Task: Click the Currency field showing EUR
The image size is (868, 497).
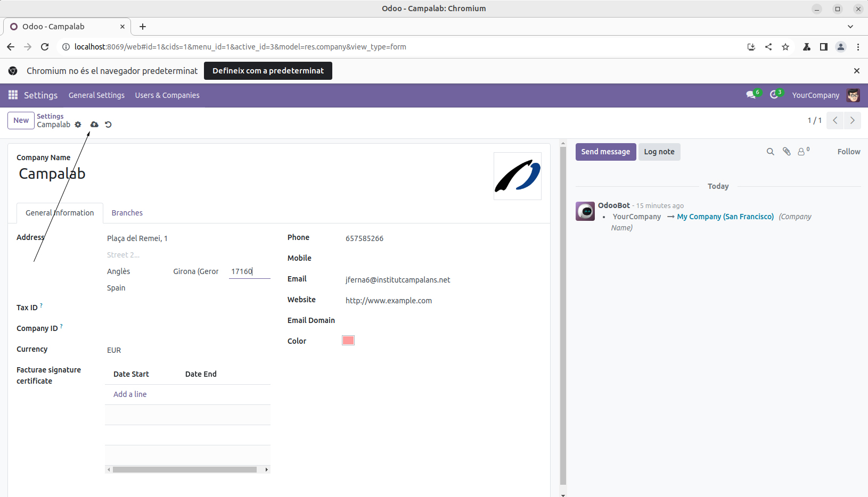Action: (x=114, y=350)
